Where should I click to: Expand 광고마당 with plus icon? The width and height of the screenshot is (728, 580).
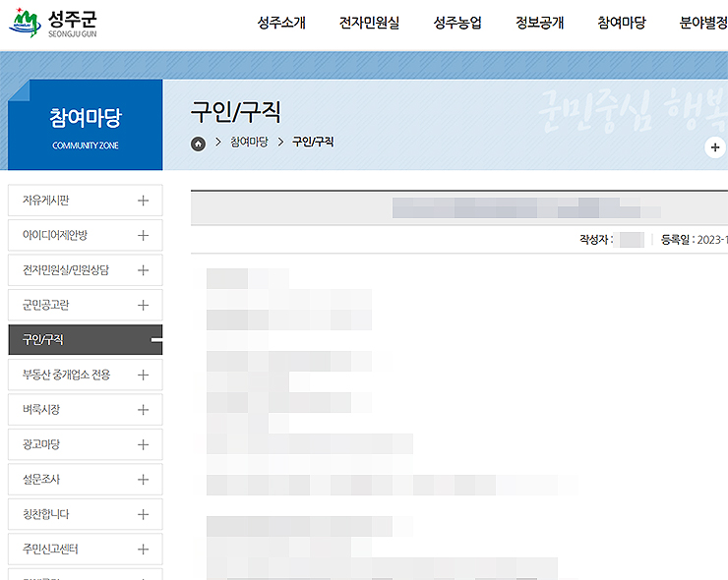tap(143, 444)
